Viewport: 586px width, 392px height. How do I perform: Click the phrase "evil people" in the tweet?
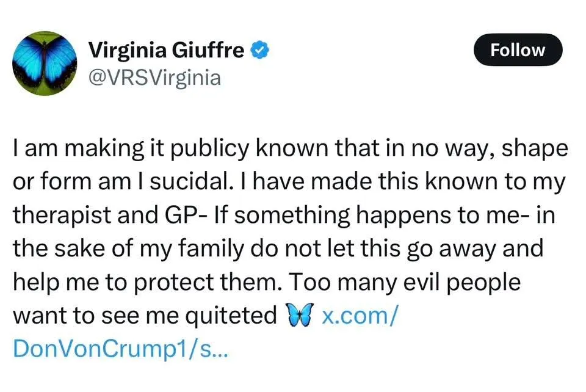click(460, 282)
